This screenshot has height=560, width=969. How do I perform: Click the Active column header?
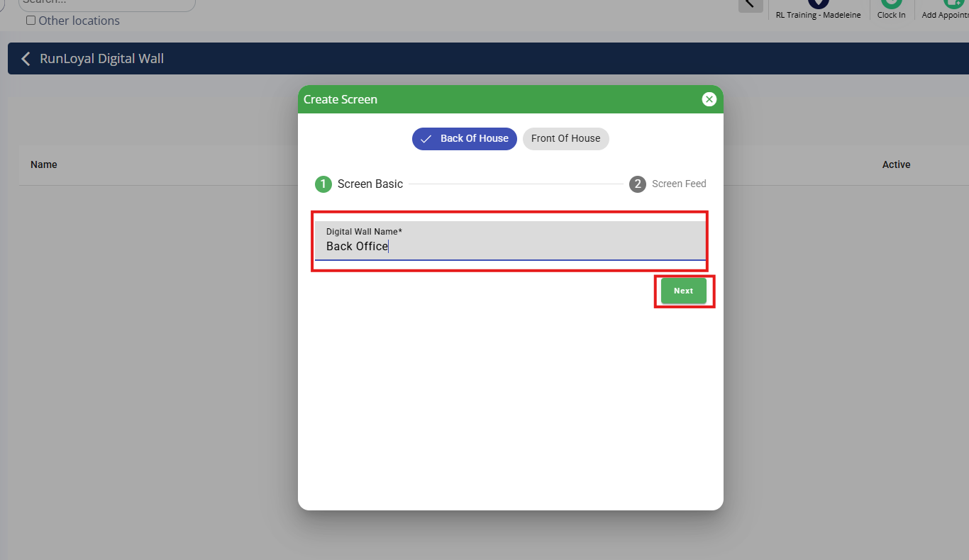tap(897, 164)
